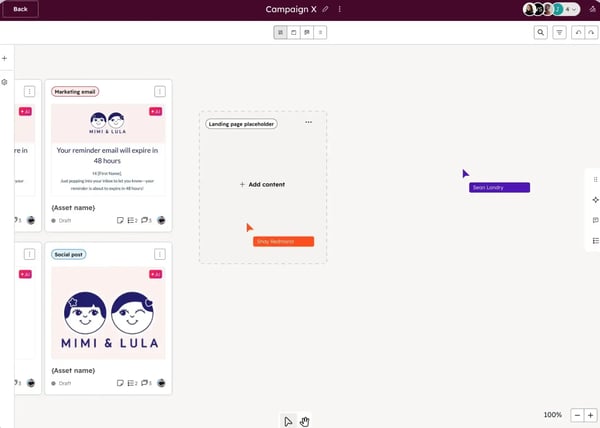
Task: Open checklist icon on Marketing email card
Action: point(132,220)
